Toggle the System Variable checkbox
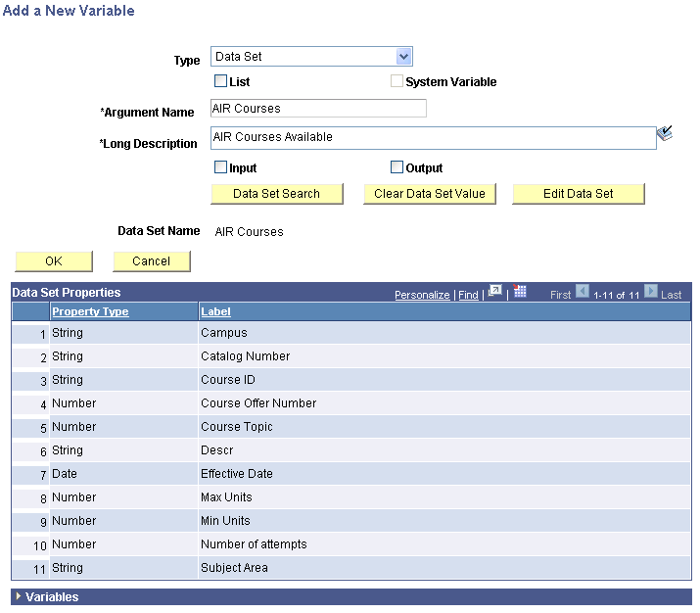The image size is (700, 613). point(397,81)
